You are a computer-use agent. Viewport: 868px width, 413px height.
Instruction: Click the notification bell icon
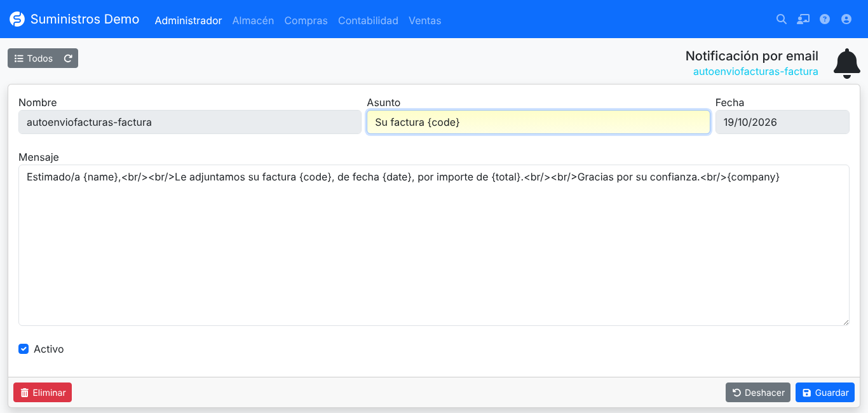tap(847, 64)
